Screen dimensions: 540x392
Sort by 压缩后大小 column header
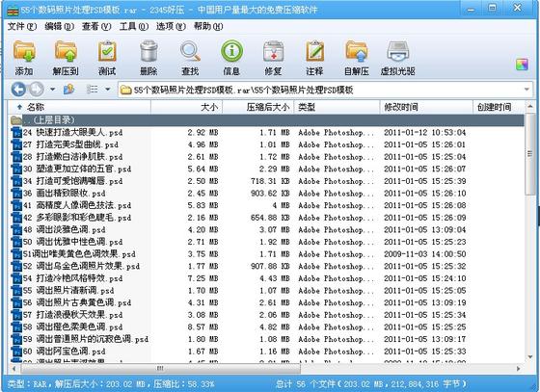tap(258, 107)
